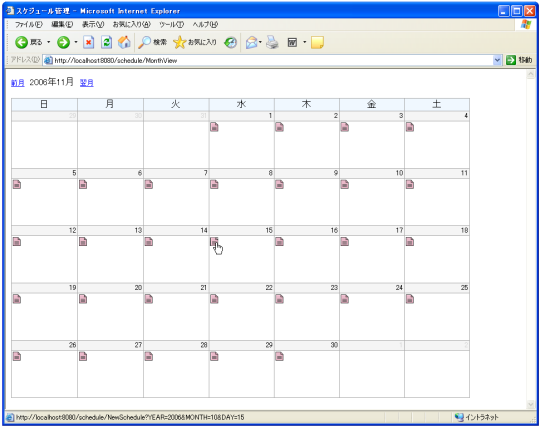540x428 pixels.
Task: Go to next month via 翌月 link
Action: pyautogui.click(x=87, y=83)
